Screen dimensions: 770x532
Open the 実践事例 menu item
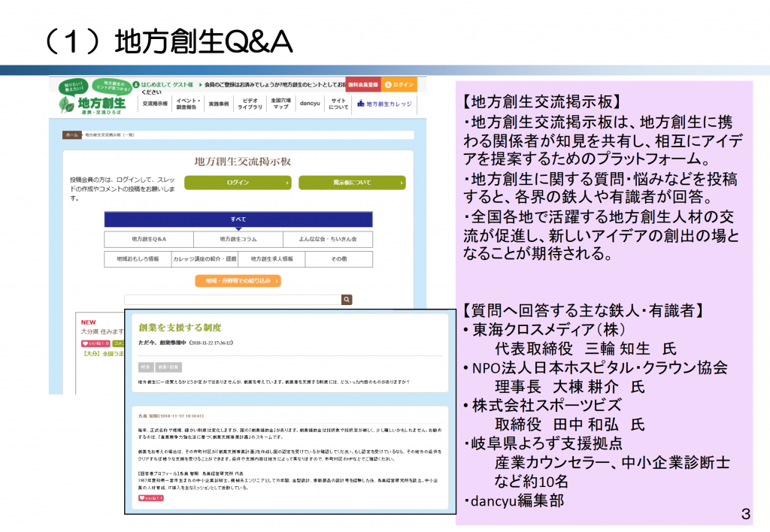[x=219, y=104]
